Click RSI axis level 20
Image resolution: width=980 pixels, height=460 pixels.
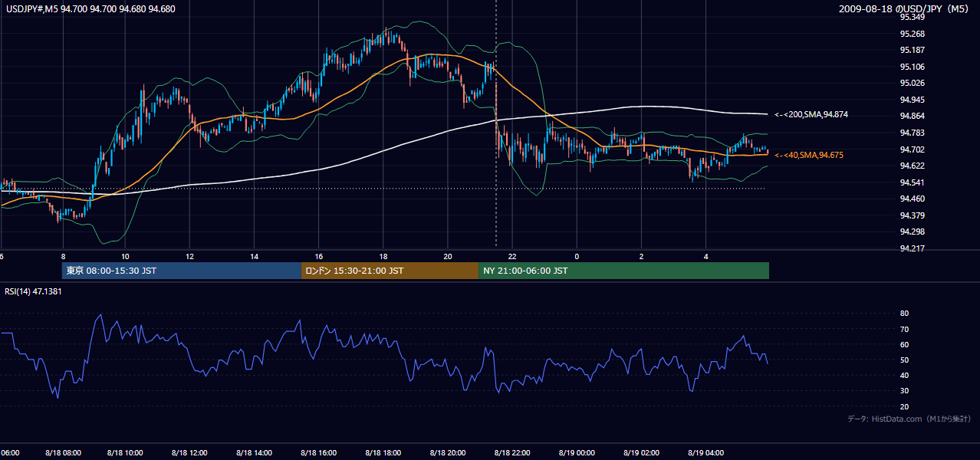(x=904, y=406)
